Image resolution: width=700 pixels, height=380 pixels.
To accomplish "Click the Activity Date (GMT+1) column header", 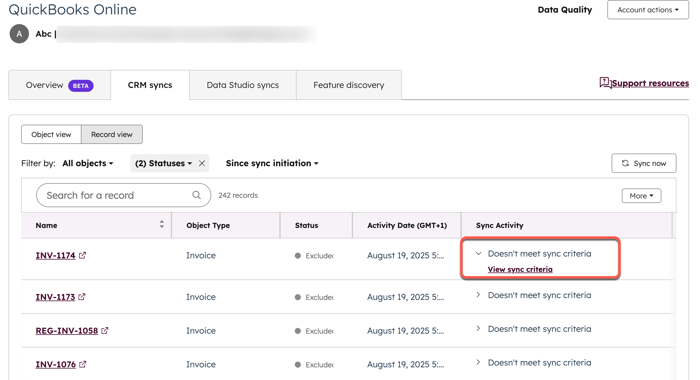I will pyautogui.click(x=407, y=225).
